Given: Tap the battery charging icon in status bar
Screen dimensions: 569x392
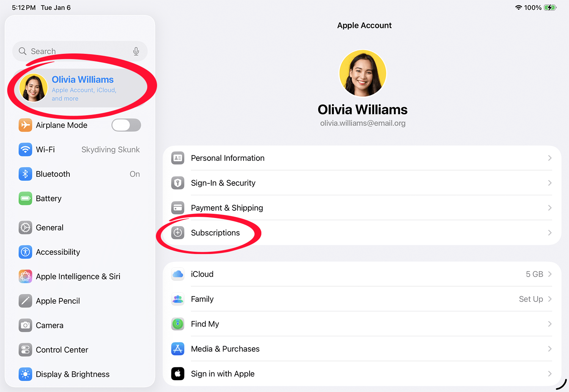Looking at the screenshot, I should click(x=550, y=8).
